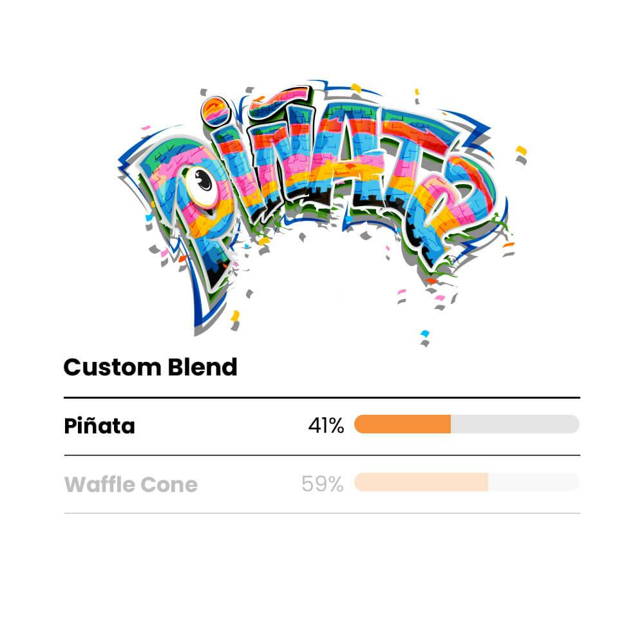Click the 59% value for Waffle Cone
Viewport: 644px width, 644px height.
point(322,484)
